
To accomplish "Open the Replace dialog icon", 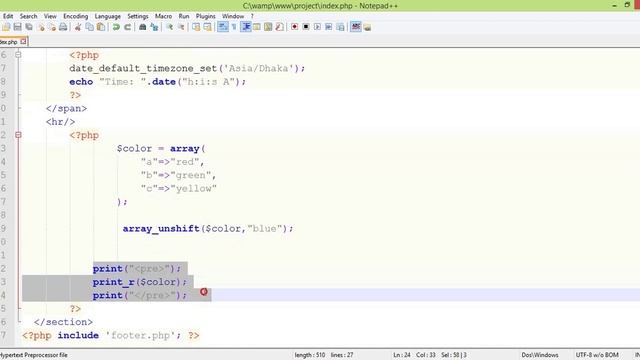I will pos(154,27).
